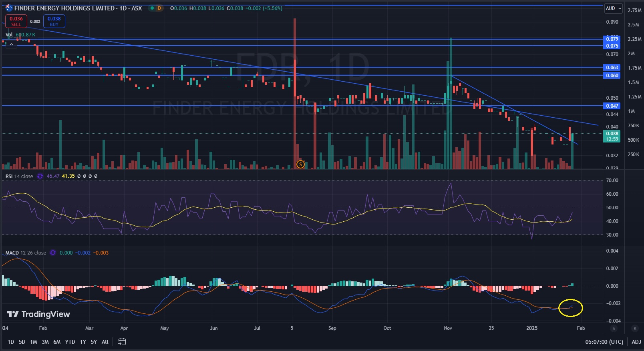The image size is (644, 351).
Task: Click MACD signal value -0.003
Action: (101, 253)
